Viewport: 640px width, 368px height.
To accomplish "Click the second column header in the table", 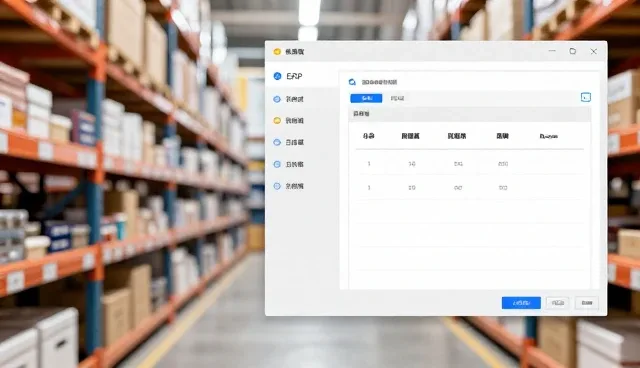I will (x=410, y=136).
